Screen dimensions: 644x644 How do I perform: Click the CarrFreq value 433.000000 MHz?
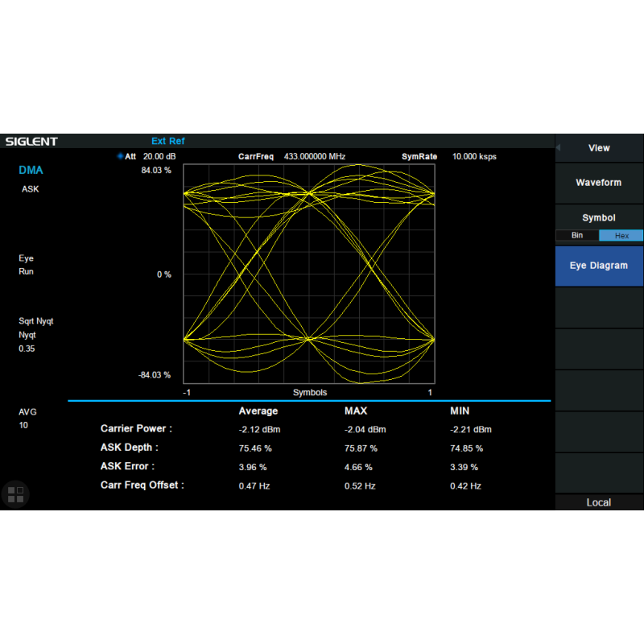pyautogui.click(x=314, y=156)
